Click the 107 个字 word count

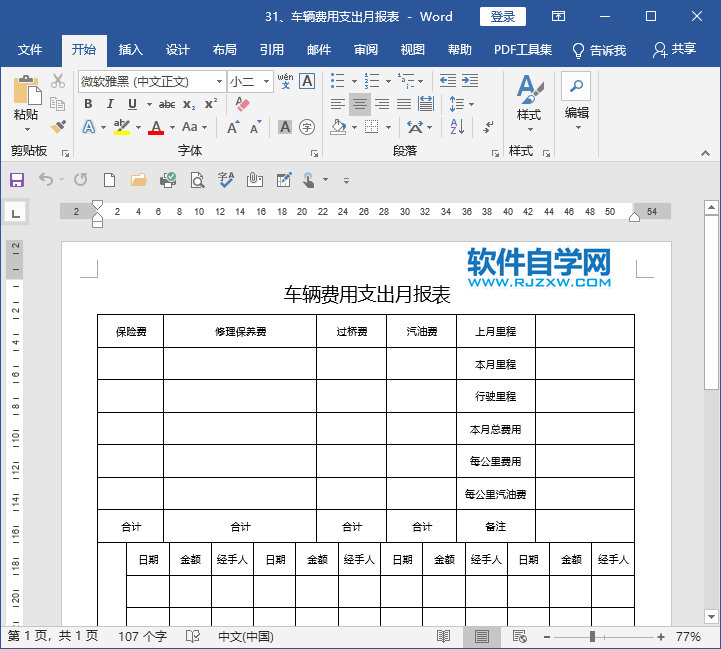pos(143,637)
